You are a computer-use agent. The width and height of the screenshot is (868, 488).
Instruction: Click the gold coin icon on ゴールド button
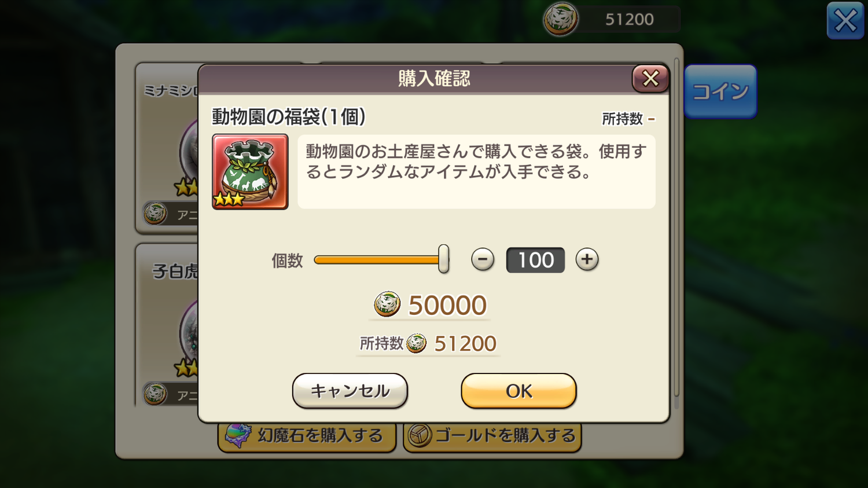(420, 435)
